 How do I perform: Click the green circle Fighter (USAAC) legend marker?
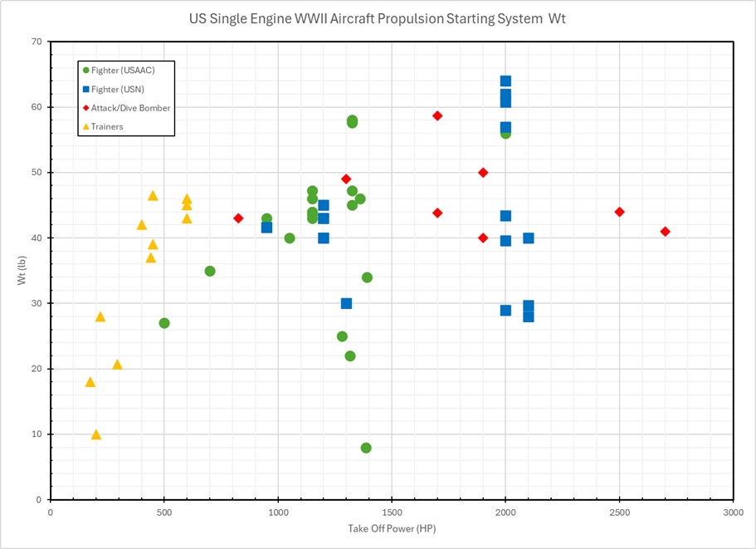tap(85, 70)
